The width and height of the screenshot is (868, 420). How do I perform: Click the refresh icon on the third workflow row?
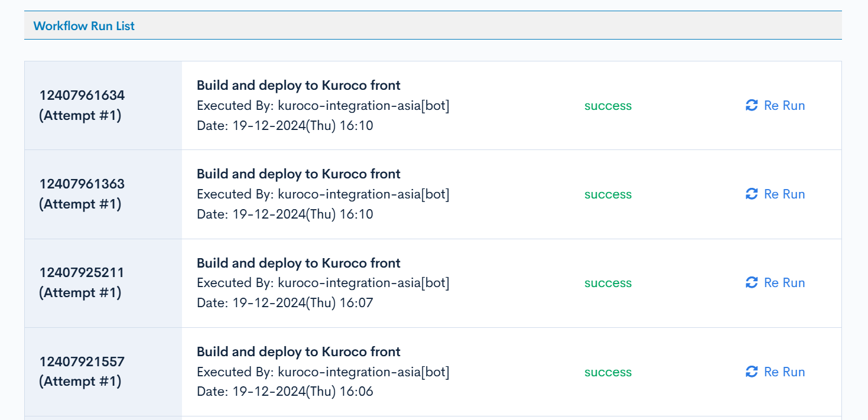pos(751,282)
